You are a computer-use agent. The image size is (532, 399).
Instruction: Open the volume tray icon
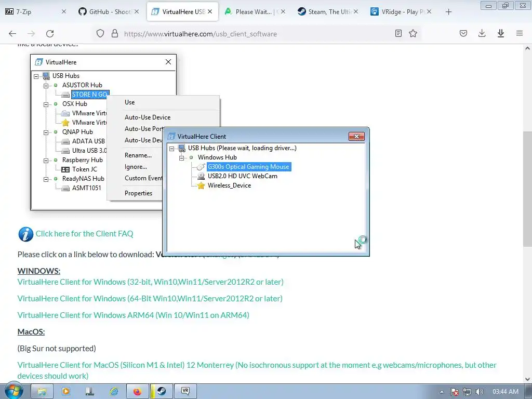click(480, 392)
